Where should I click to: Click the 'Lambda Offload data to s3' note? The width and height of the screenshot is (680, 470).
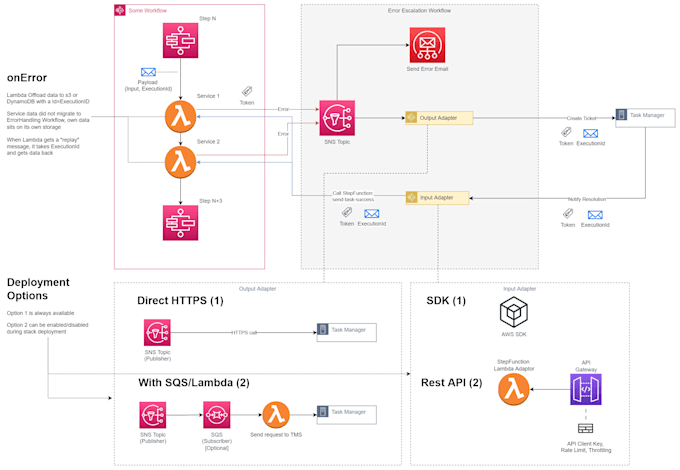click(48, 98)
